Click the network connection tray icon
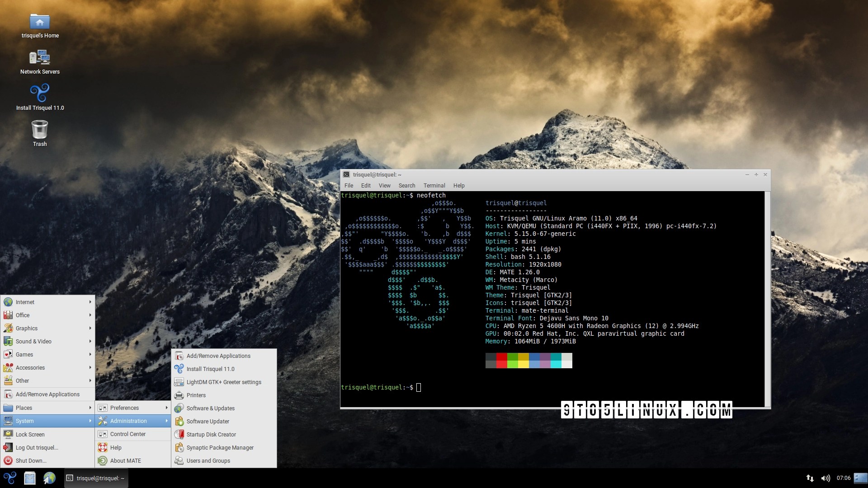Screen dimensions: 868x488 [810, 478]
